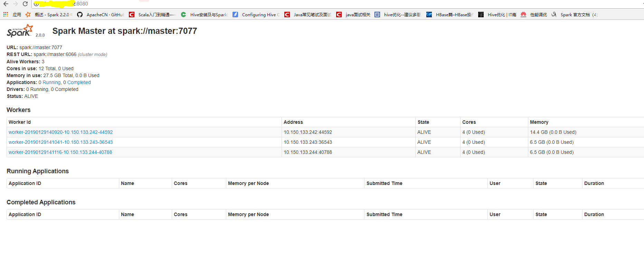Open the apps grid shortcut in bookmarks bar
This screenshot has height=260, width=644.
(x=12, y=15)
